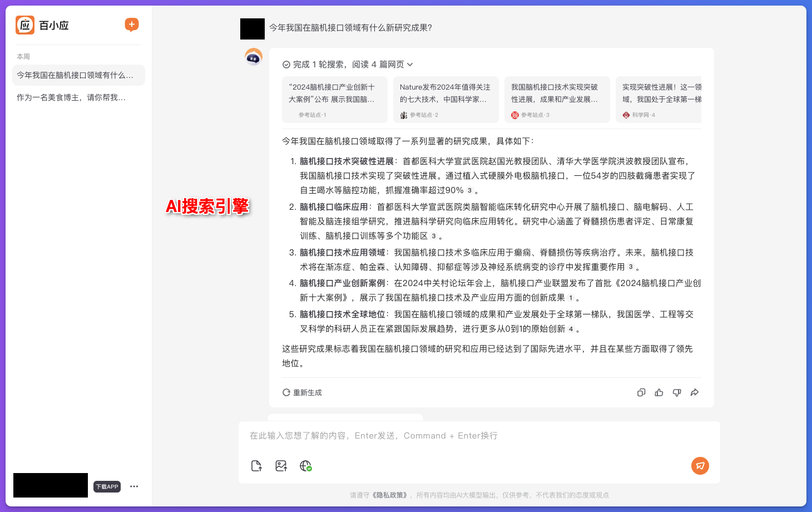Click the 参考站点·2 source site icon

pos(404,115)
